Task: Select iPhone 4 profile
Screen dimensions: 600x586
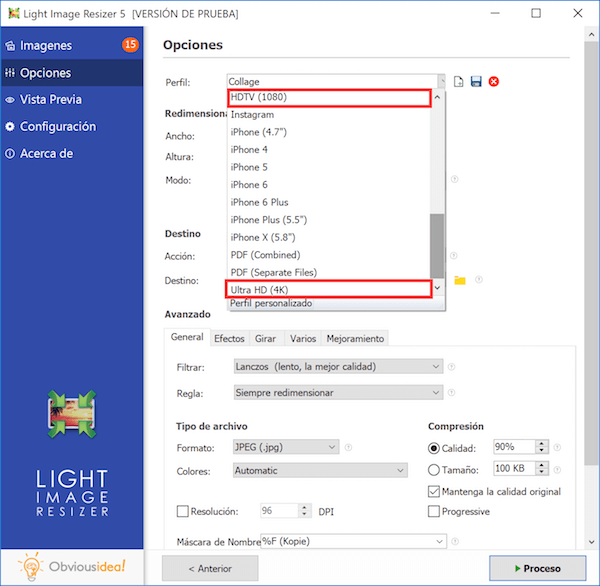Action: [329, 150]
